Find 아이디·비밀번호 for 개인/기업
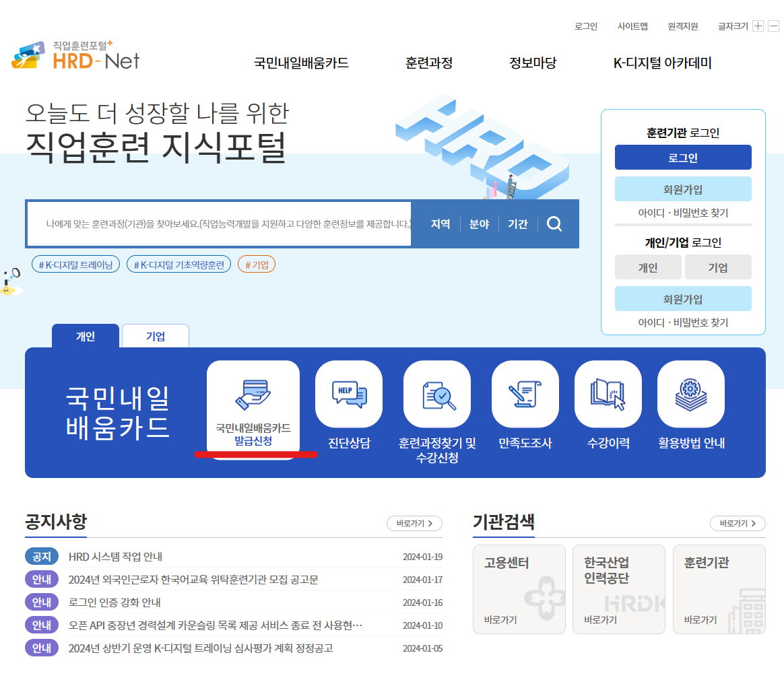This screenshot has height=686, width=784. [683, 322]
